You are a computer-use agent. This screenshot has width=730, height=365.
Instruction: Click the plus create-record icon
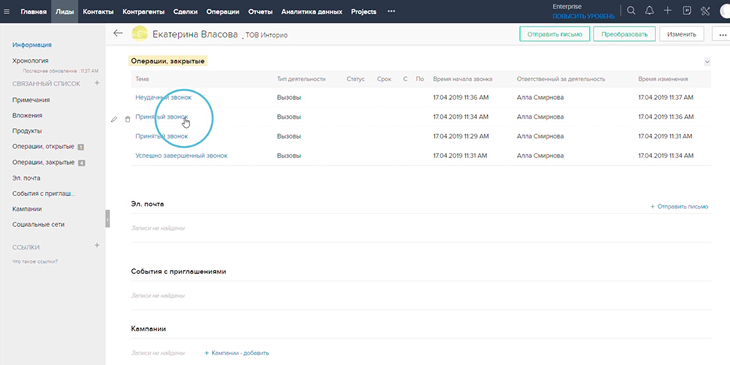[668, 11]
